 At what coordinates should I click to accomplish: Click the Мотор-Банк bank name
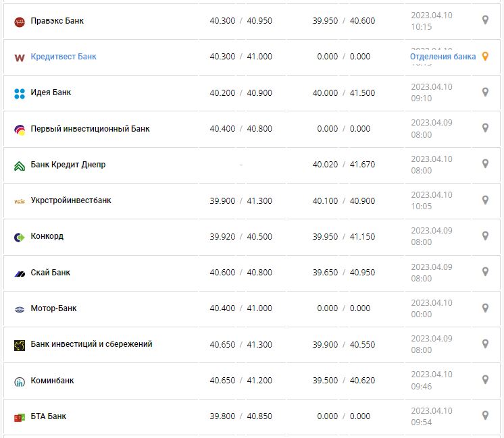click(x=53, y=308)
